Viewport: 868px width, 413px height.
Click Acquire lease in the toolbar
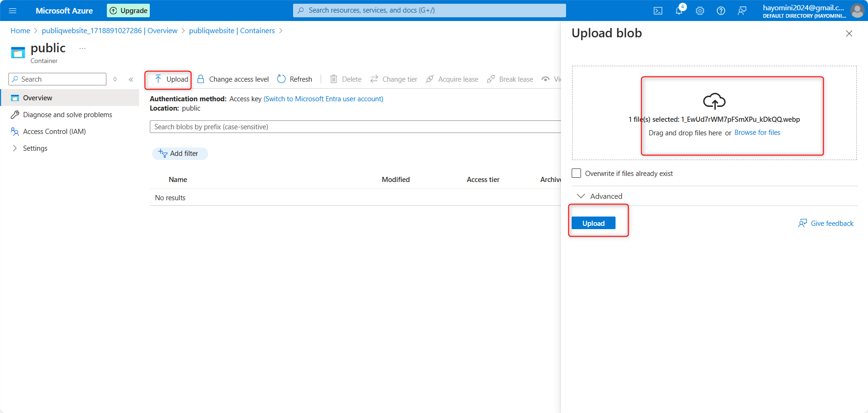pyautogui.click(x=452, y=79)
